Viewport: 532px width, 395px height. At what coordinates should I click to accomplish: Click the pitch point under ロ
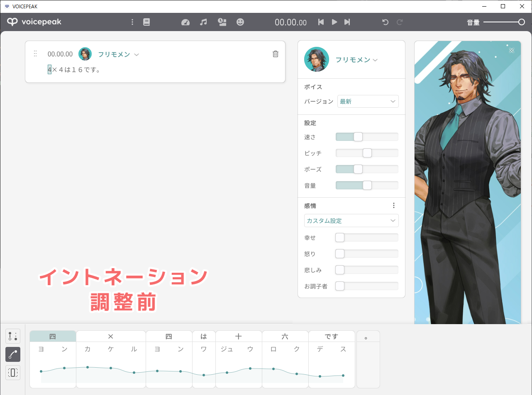(x=273, y=369)
